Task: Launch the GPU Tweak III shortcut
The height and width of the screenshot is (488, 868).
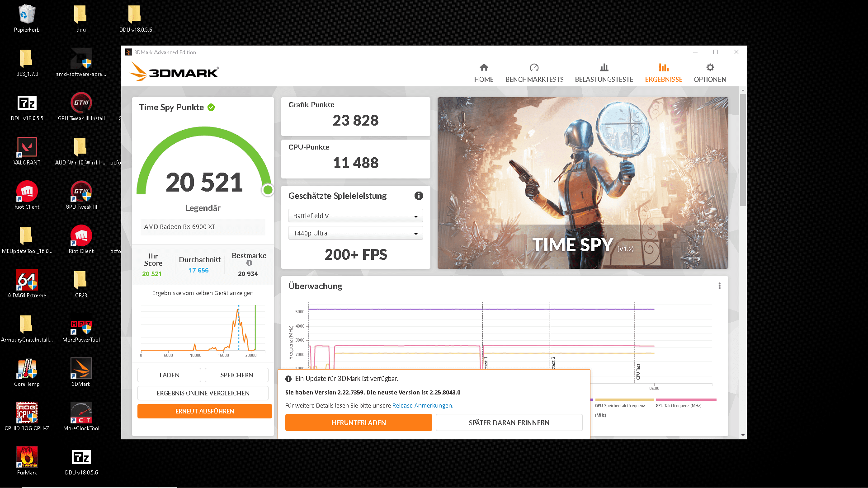Action: 81,195
